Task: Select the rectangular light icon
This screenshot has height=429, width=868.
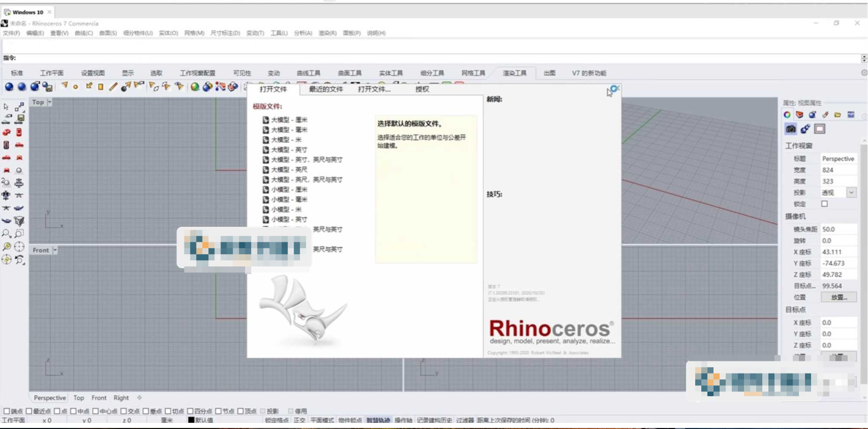Action: [x=101, y=87]
